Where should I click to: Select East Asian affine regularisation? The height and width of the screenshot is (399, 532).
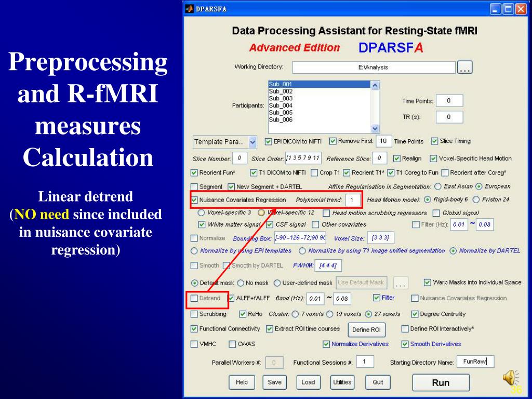tap(438, 187)
